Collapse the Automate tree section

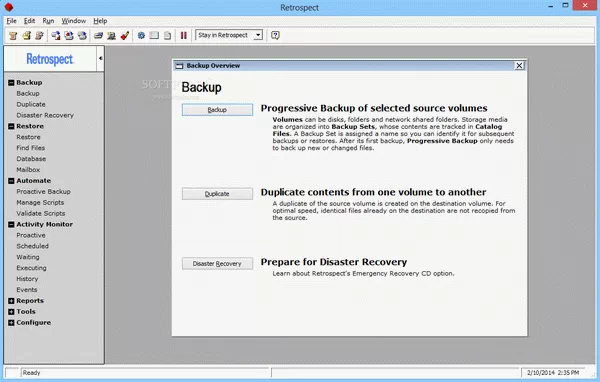tap(11, 181)
